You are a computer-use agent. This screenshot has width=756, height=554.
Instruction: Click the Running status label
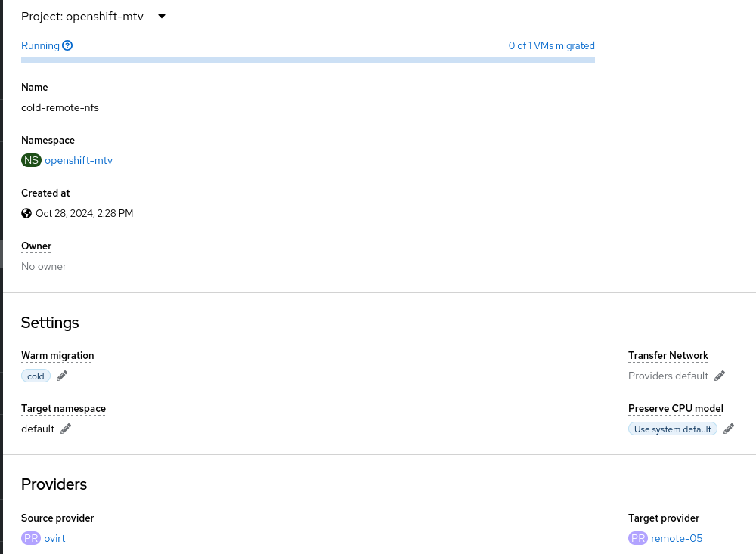(x=40, y=45)
